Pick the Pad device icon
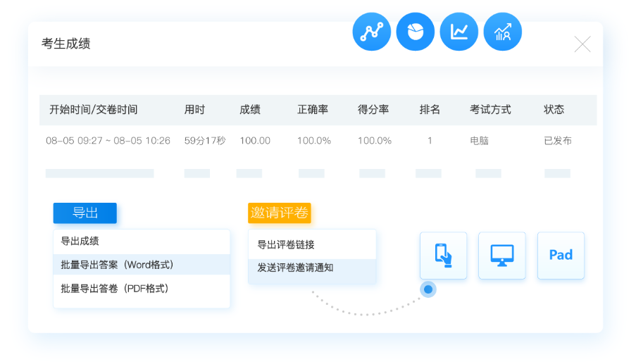Viewport: 636px width, 364px height. 561,255
